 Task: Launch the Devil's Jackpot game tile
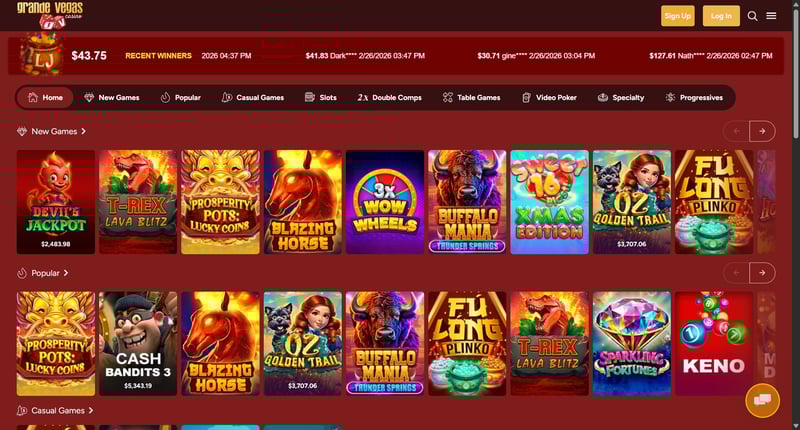[56, 202]
